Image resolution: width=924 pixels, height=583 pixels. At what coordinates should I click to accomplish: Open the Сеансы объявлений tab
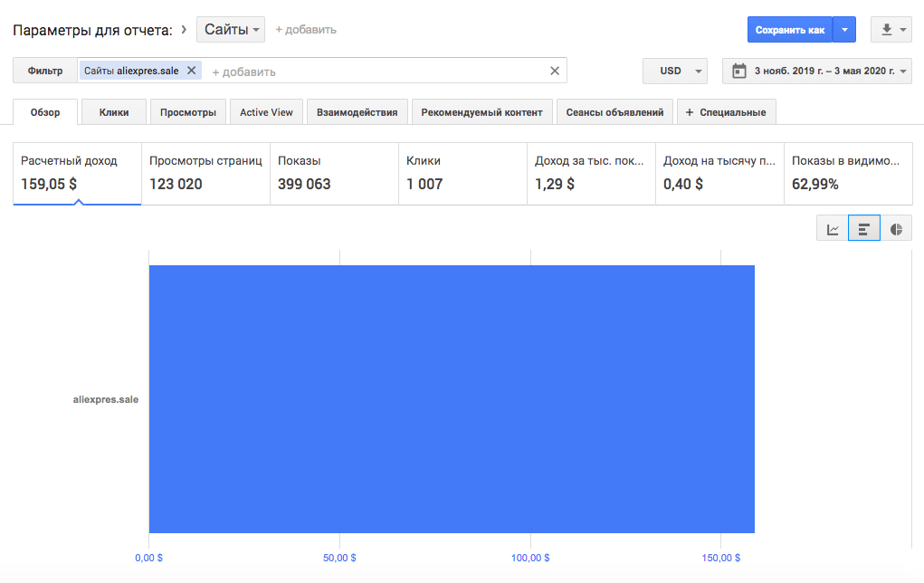[614, 112]
